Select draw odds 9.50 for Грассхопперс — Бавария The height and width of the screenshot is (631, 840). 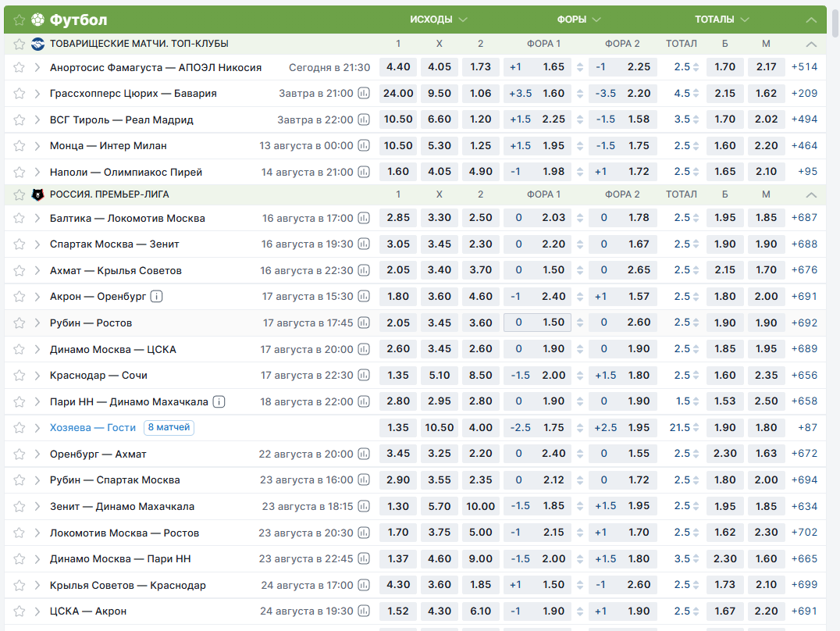coord(440,93)
